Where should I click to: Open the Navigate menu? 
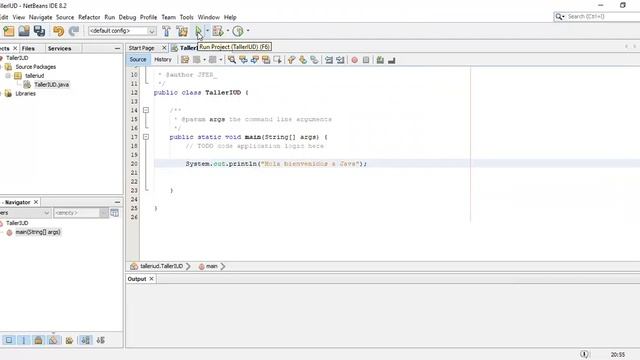point(40,17)
